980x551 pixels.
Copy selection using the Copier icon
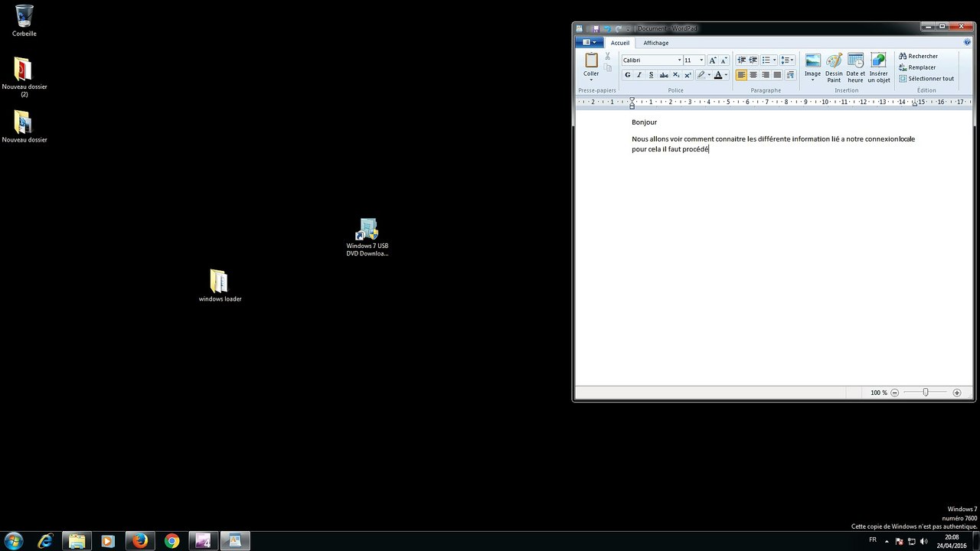pyautogui.click(x=608, y=68)
